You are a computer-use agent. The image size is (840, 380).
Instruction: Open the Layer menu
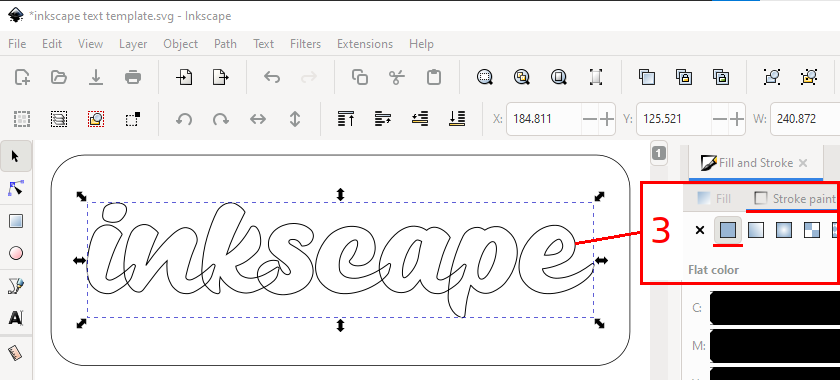(133, 44)
